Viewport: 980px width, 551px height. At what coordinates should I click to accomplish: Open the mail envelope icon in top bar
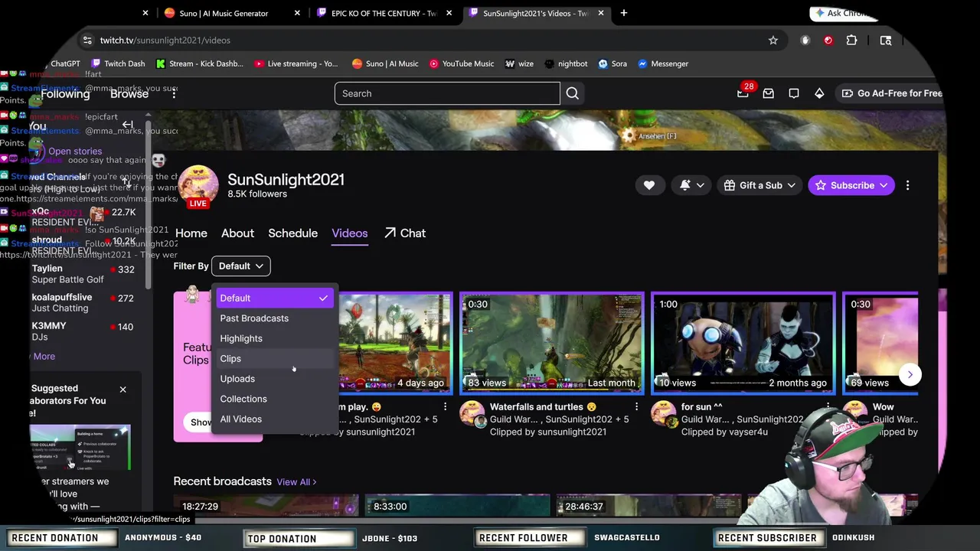[x=768, y=93]
